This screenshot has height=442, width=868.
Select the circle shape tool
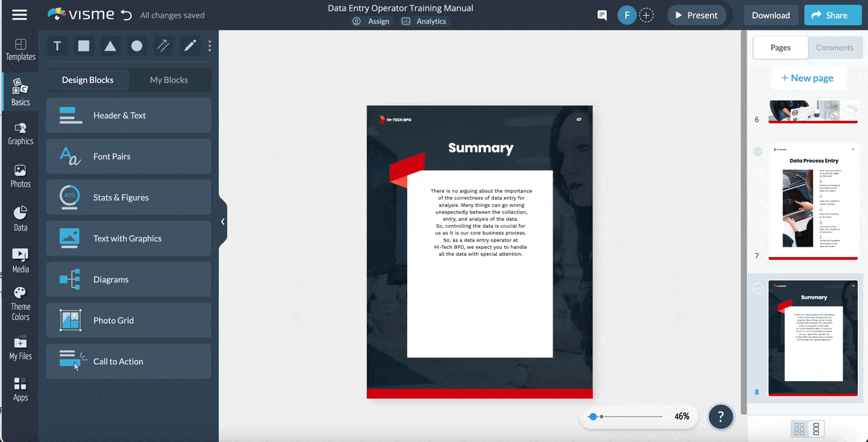pyautogui.click(x=137, y=46)
